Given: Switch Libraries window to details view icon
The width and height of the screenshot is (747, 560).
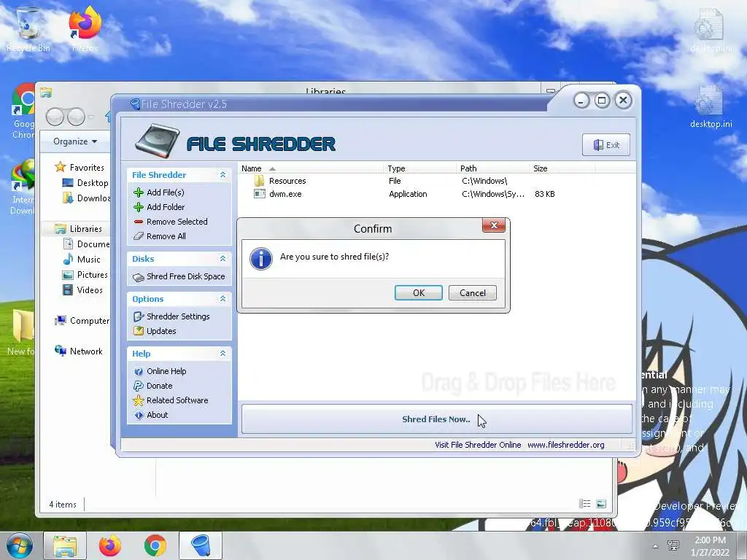Looking at the screenshot, I should pyautogui.click(x=584, y=504).
